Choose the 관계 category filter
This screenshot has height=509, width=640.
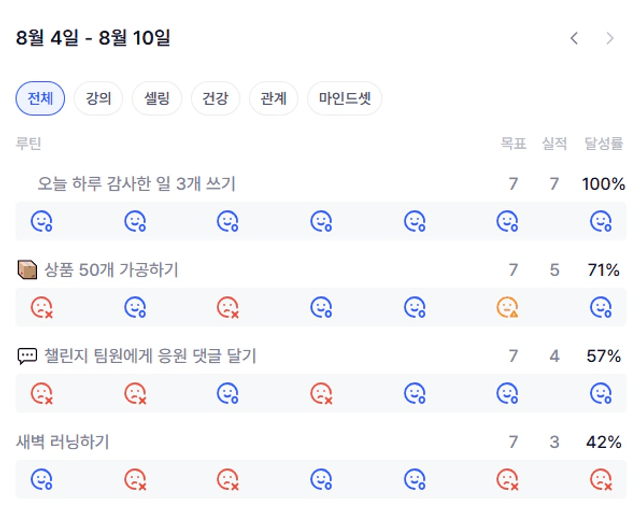point(273,98)
